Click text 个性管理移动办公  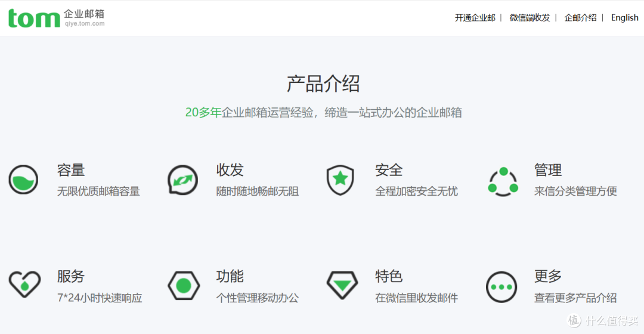coord(258,298)
